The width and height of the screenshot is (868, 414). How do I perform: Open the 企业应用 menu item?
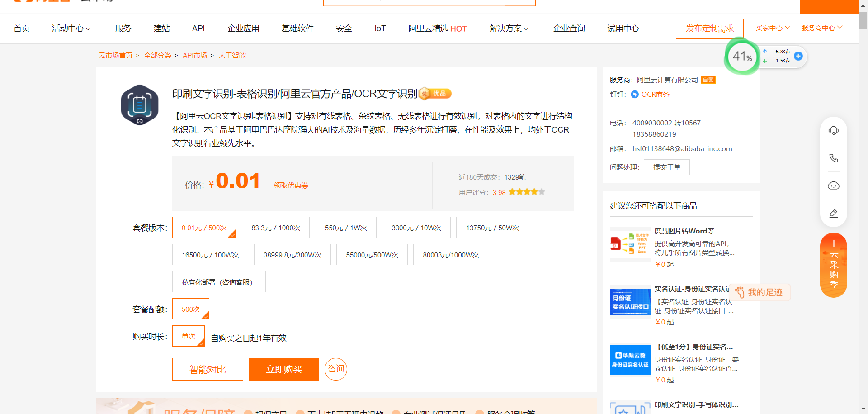tap(244, 29)
